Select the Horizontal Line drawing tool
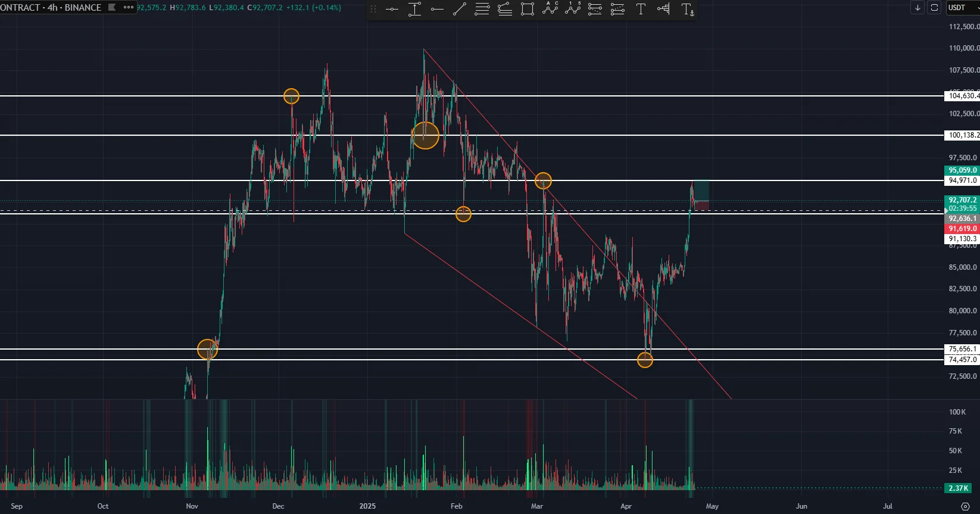980x514 pixels. coord(392,9)
